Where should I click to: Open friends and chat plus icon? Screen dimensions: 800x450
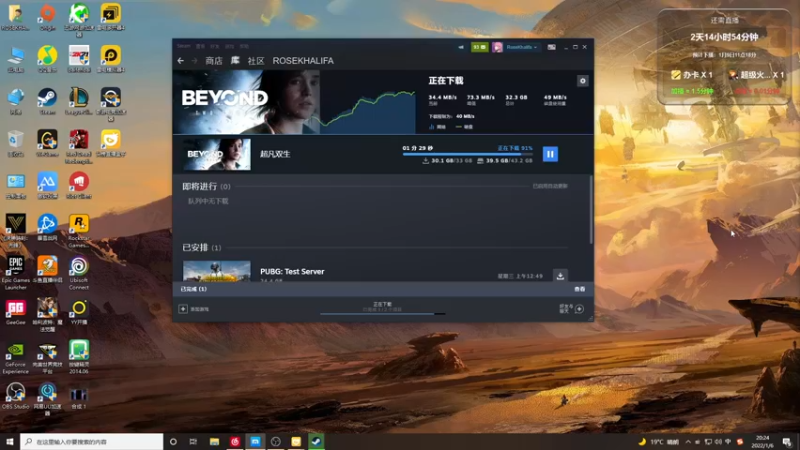tap(579, 309)
